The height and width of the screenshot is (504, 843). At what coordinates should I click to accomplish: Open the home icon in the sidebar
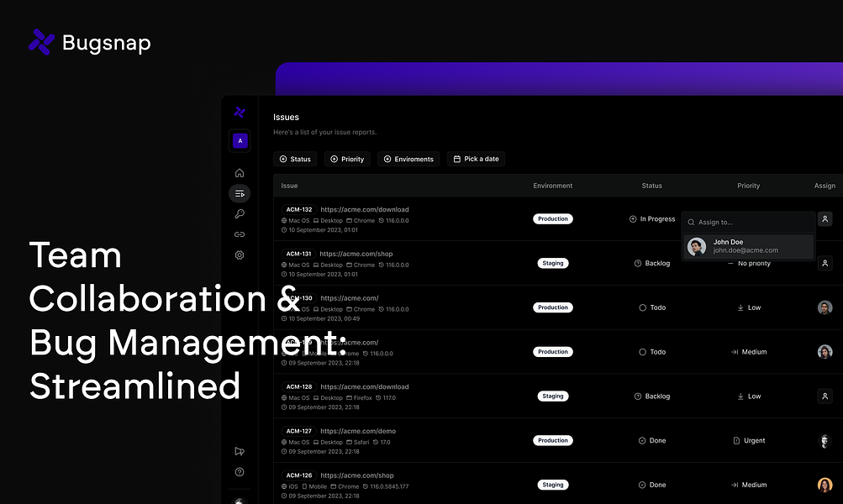pyautogui.click(x=240, y=173)
